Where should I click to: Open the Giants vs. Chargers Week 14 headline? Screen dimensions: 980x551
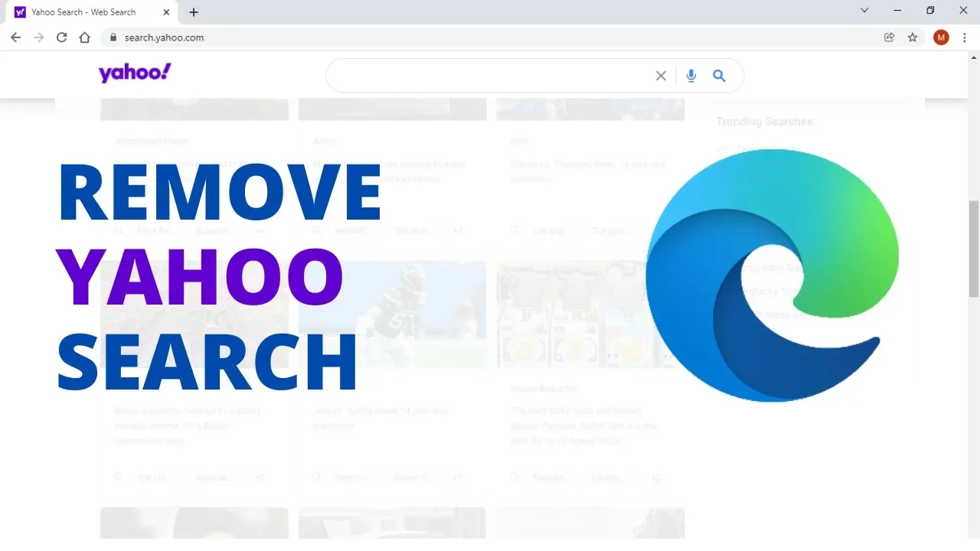tap(589, 171)
